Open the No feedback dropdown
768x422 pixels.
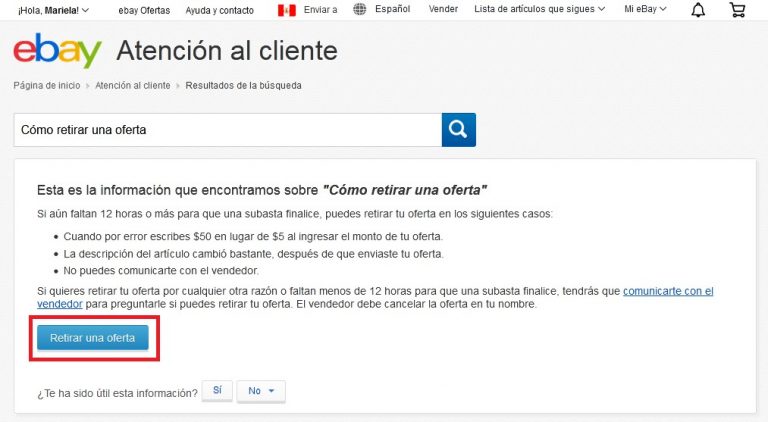[x=261, y=391]
